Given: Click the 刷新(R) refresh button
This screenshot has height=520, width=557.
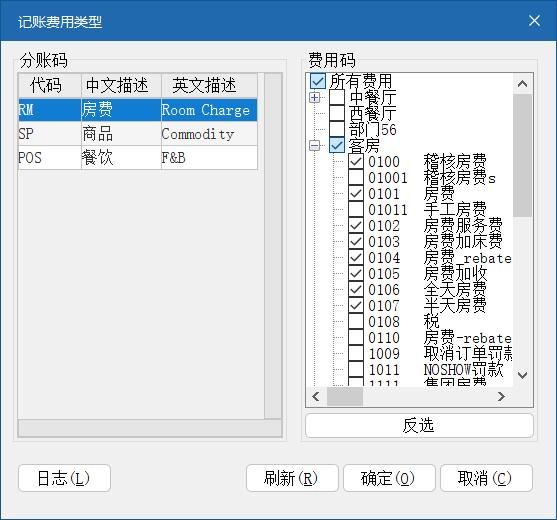Looking at the screenshot, I should tap(292, 478).
